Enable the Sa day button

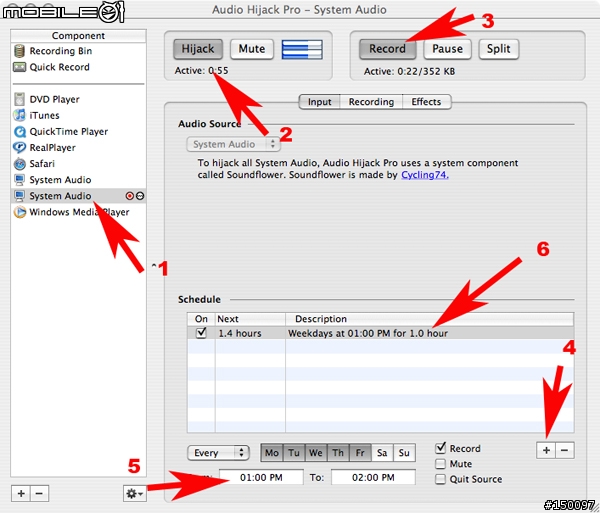(382, 453)
